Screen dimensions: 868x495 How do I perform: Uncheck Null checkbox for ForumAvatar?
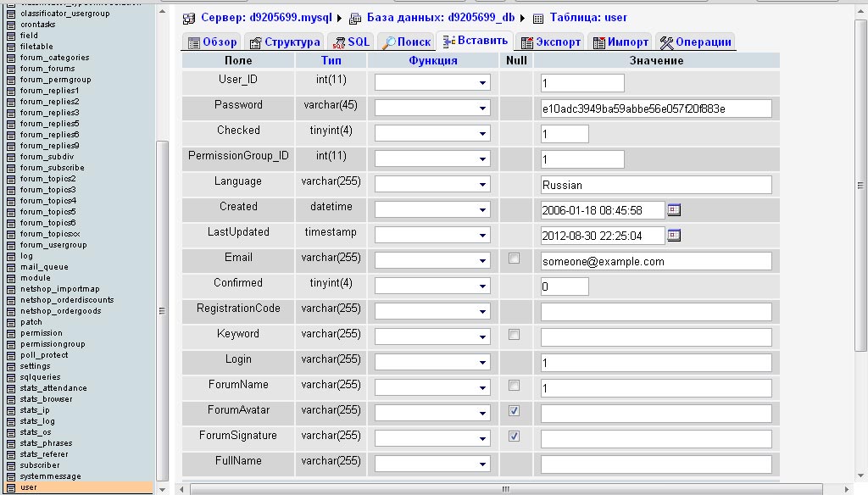point(514,411)
